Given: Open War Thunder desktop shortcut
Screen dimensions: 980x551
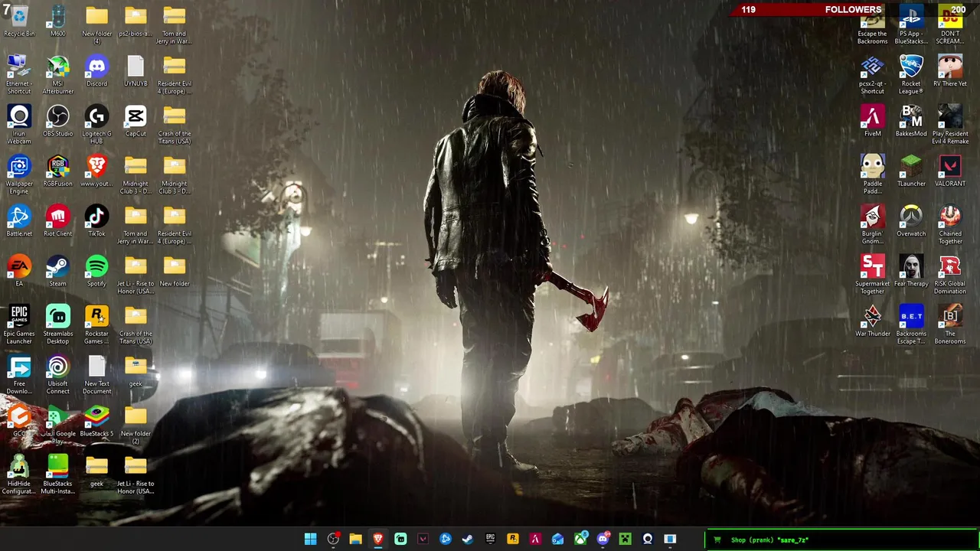Looking at the screenshot, I should [x=872, y=321].
